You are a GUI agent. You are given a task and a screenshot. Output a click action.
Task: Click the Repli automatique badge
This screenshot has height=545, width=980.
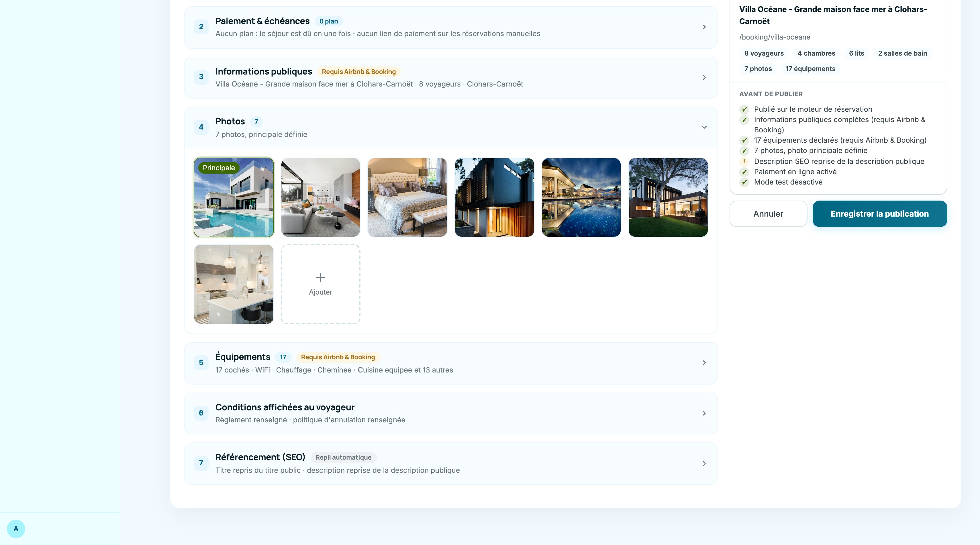point(343,458)
